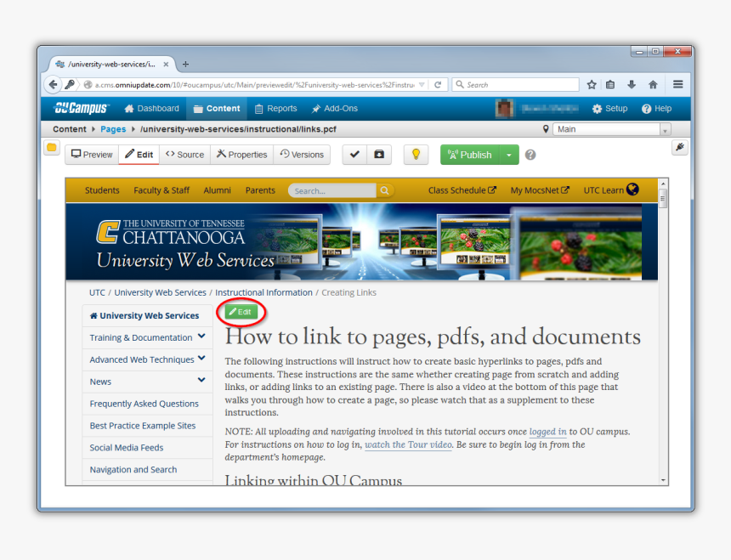This screenshot has height=560, width=731.
Task: Click the green Publish button
Action: tap(470, 155)
